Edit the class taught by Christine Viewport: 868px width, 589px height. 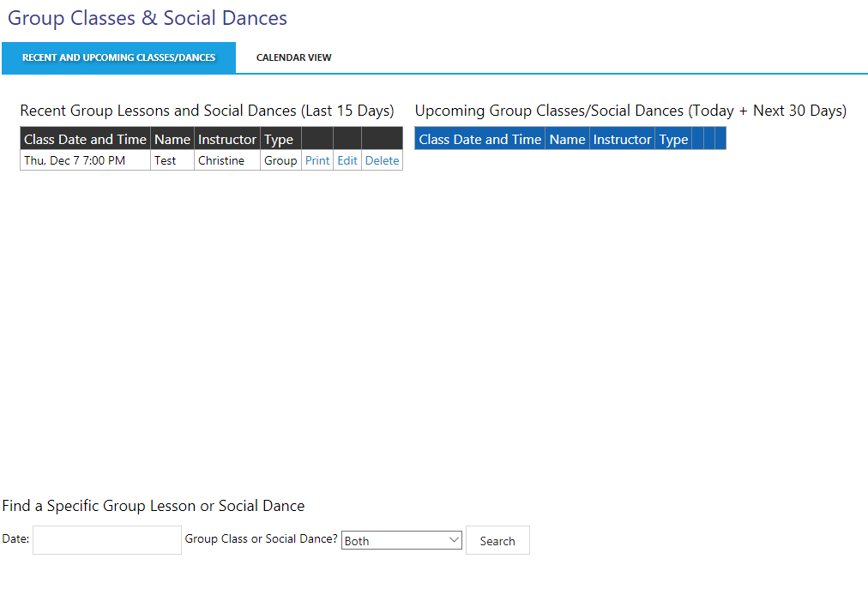click(x=347, y=160)
